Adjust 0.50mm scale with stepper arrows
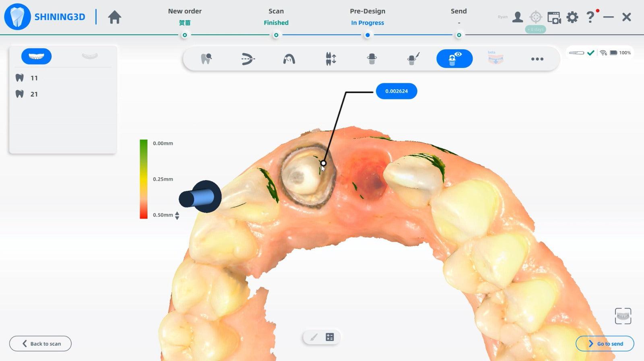This screenshot has height=361, width=644. point(177,215)
